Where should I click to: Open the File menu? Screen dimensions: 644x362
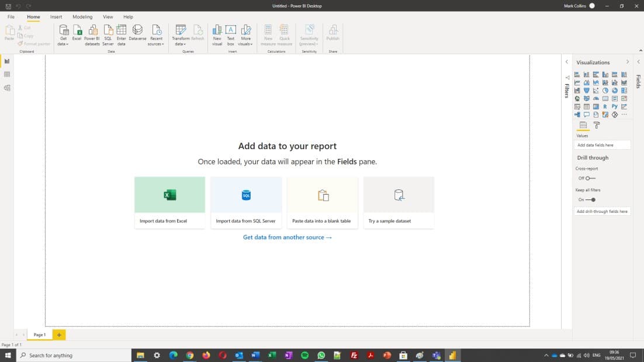[x=11, y=17]
